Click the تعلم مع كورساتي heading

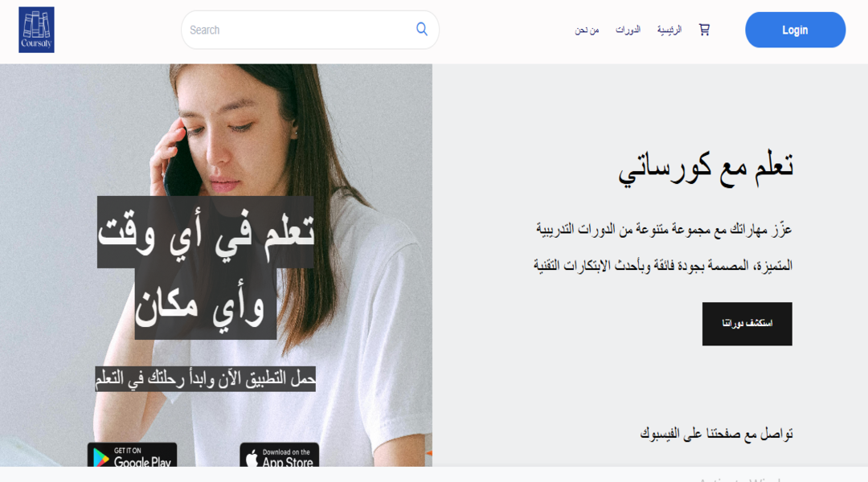pos(706,166)
